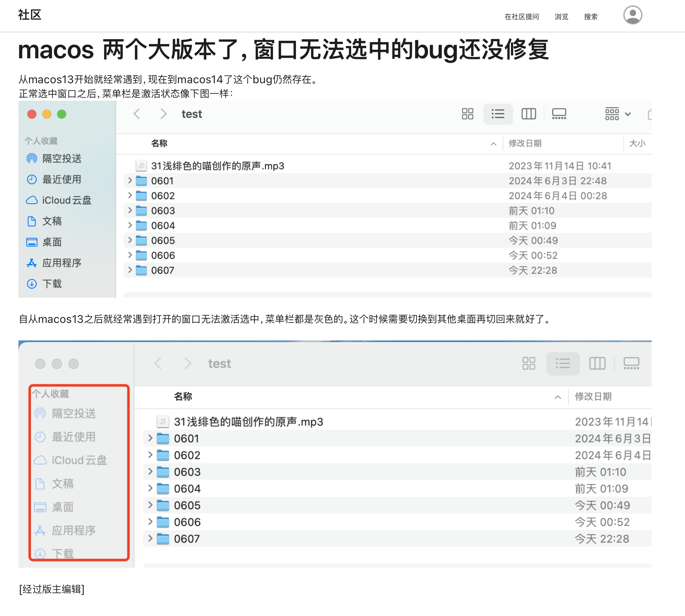Switch to gallery view in top Finder
This screenshot has width=685, height=616.
(x=559, y=114)
